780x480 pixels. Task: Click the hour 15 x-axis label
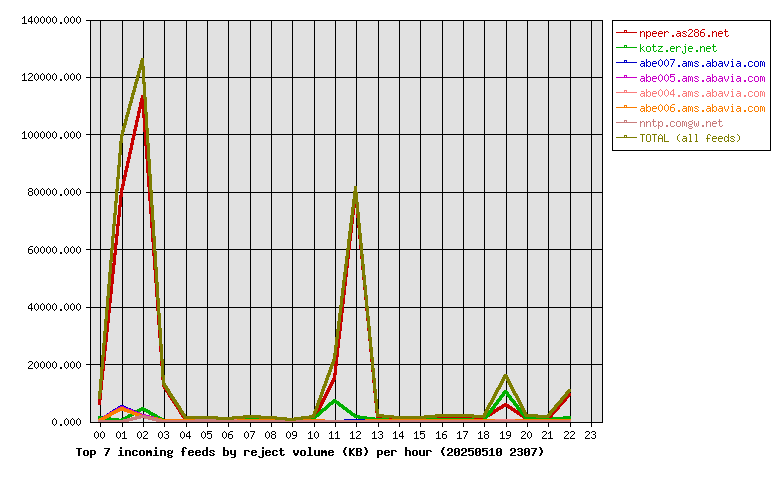pos(420,435)
